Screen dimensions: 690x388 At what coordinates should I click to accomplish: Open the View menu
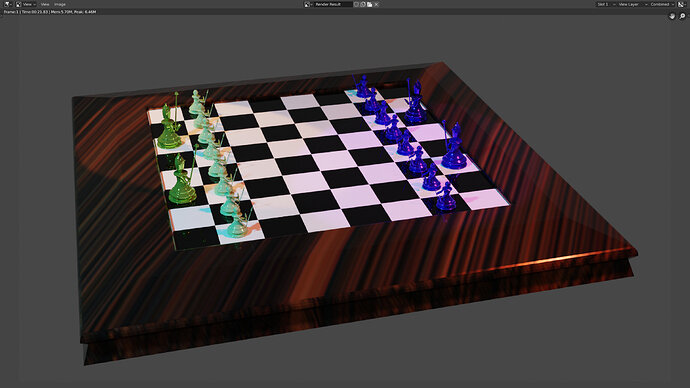(45, 4)
